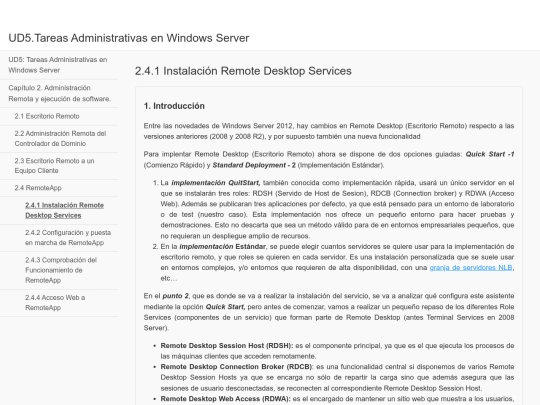Click bold text implementación Estándar
540x405 pixels.
point(222,247)
